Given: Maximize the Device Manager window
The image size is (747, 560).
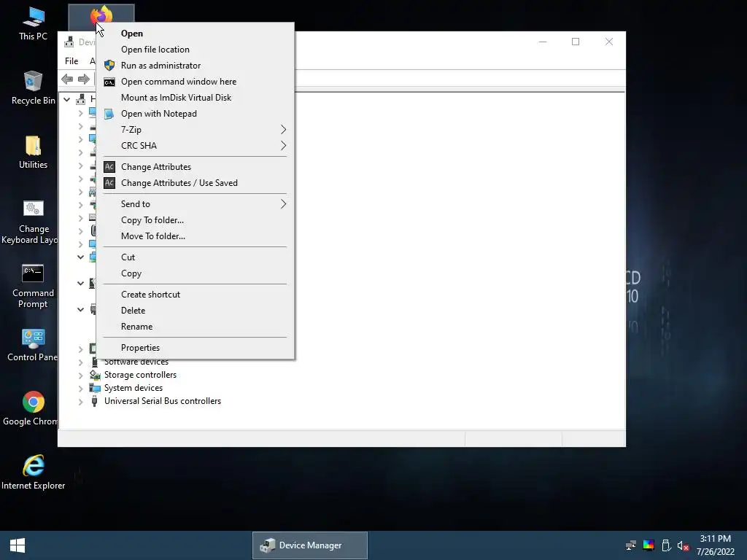Looking at the screenshot, I should click(x=576, y=42).
